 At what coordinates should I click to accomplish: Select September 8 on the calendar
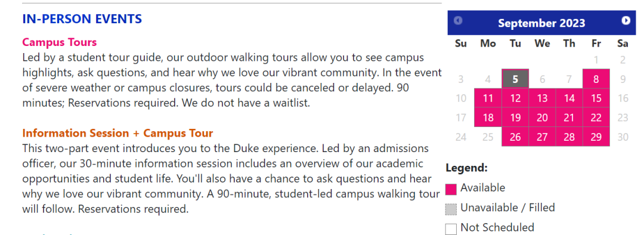click(x=596, y=79)
